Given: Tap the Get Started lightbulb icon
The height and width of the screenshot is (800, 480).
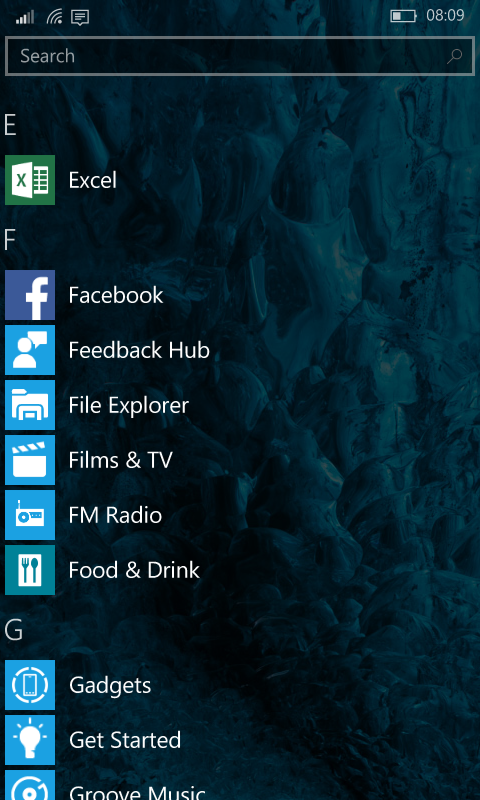Looking at the screenshot, I should point(30,740).
